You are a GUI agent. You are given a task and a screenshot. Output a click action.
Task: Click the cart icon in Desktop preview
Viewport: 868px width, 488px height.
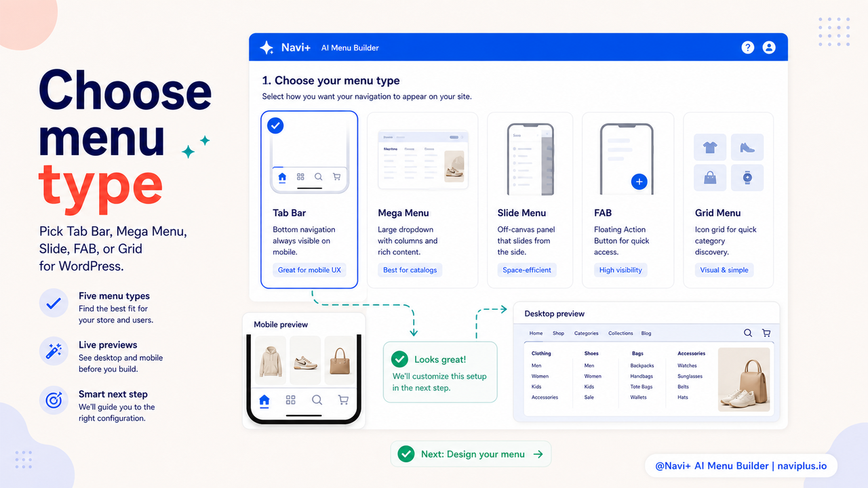(766, 333)
